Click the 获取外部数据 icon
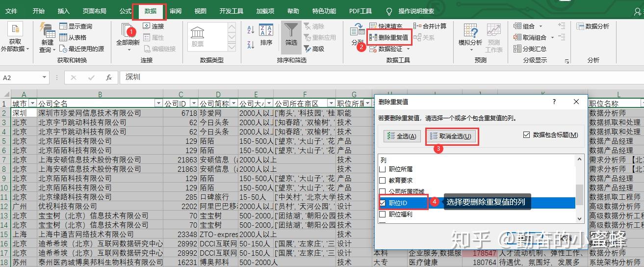 pyautogui.click(x=15, y=30)
